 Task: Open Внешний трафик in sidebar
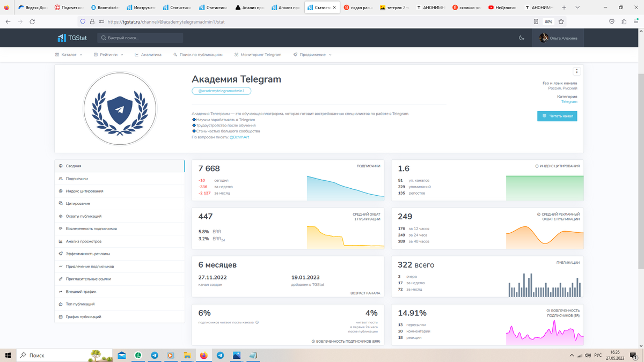120,292
